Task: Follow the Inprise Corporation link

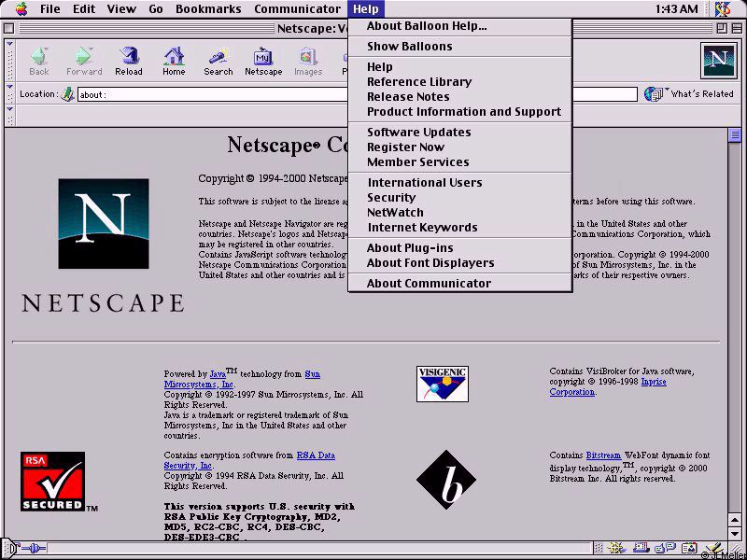Action: (572, 392)
